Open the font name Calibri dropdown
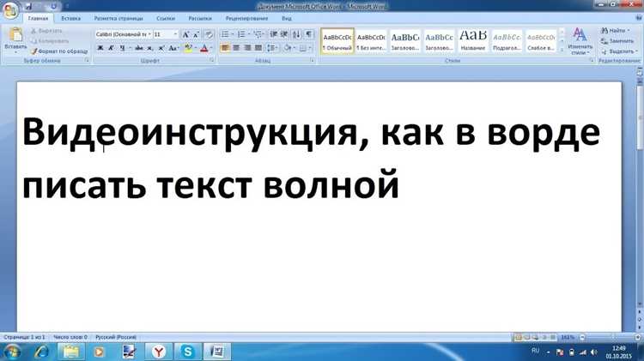This screenshot has height=361, width=644. (149, 34)
